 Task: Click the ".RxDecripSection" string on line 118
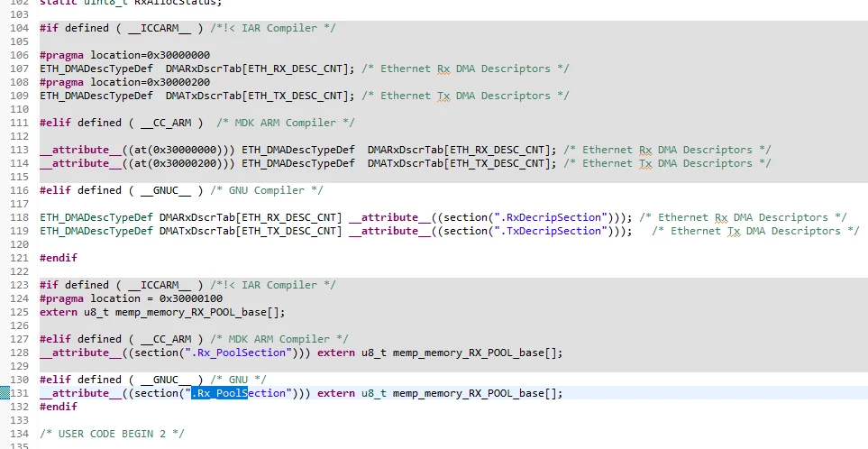[551, 217]
